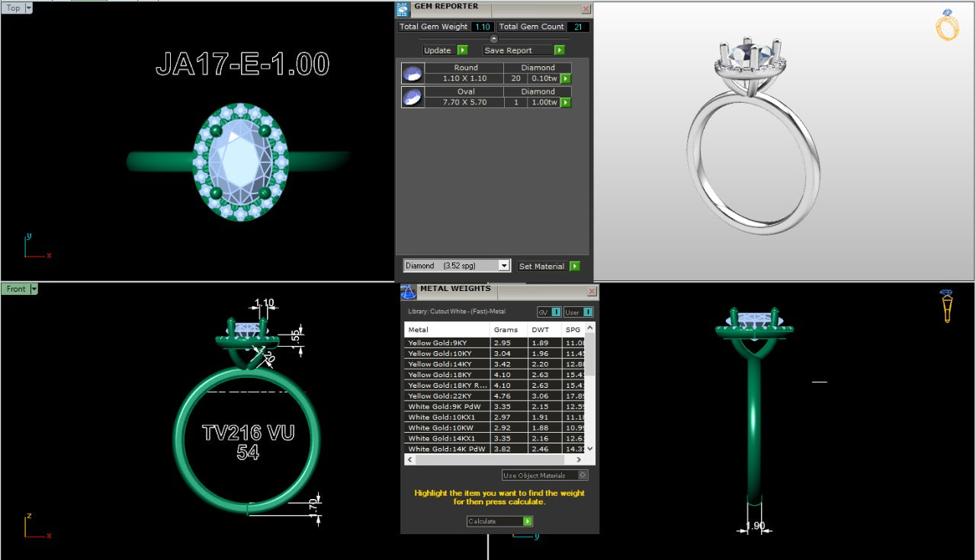Select the White Gold:10KW row
Viewport: 976px width, 560px height.
(496, 428)
